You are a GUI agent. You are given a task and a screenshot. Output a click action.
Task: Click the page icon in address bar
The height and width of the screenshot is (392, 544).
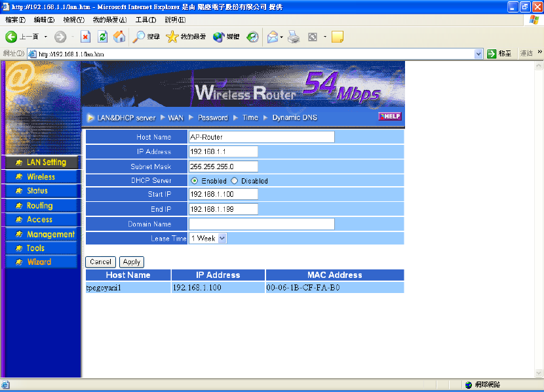point(32,54)
